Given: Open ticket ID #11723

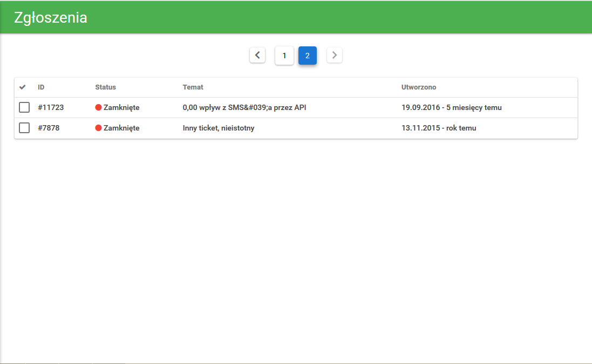Looking at the screenshot, I should point(51,107).
